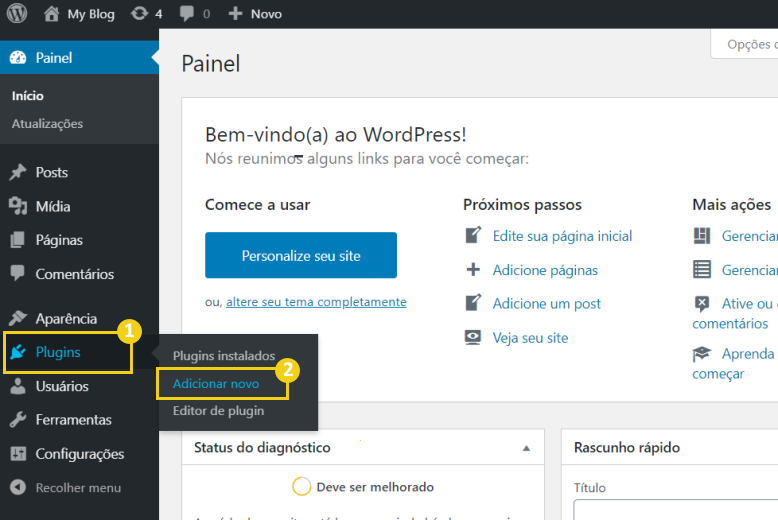Click the Configurações sliders icon
Viewport: 778px width, 520px height.
point(18,454)
